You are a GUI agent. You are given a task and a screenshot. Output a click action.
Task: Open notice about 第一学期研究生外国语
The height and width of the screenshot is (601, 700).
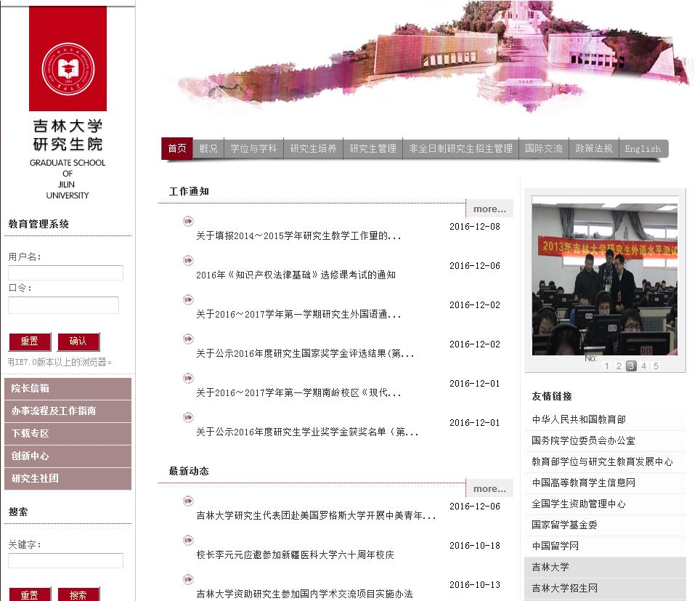[x=298, y=314]
